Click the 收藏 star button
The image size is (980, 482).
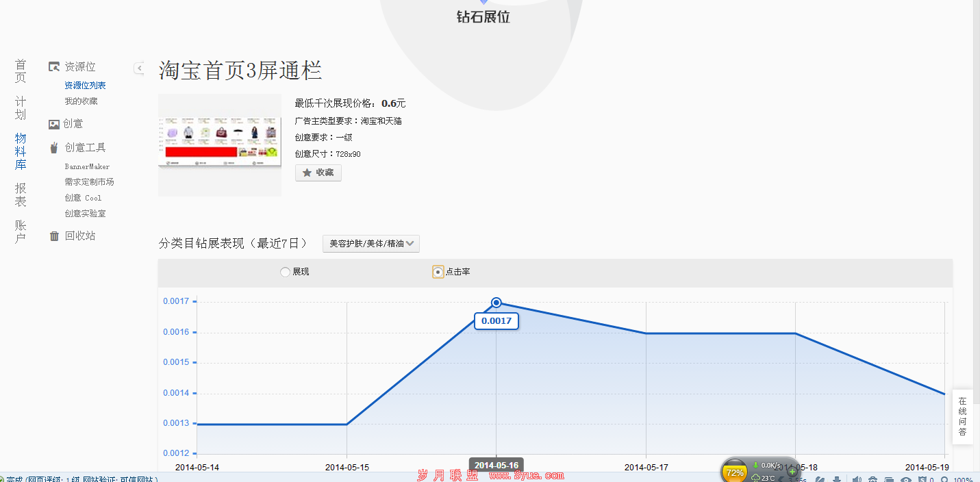[318, 173]
